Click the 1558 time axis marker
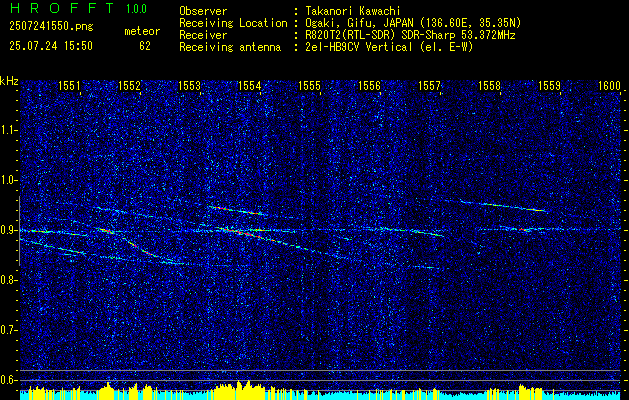This screenshot has height=400, width=629. click(x=489, y=85)
